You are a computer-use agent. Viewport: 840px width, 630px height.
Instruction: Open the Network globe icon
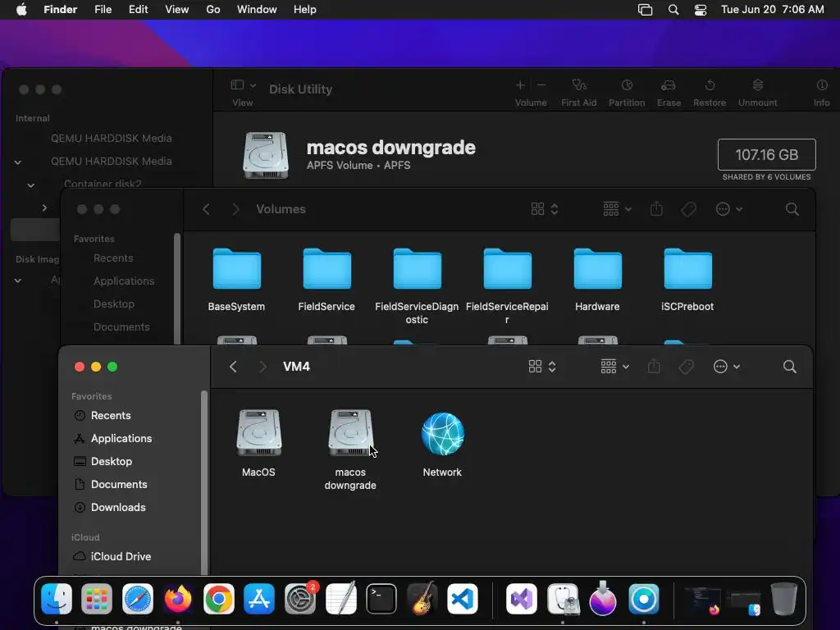pyautogui.click(x=442, y=433)
